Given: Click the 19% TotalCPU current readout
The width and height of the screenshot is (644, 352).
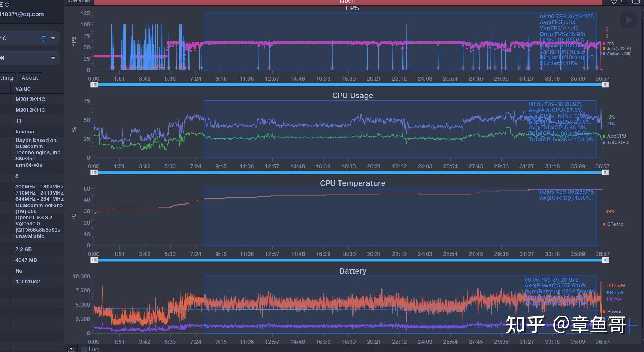Looking at the screenshot, I should (610, 124).
